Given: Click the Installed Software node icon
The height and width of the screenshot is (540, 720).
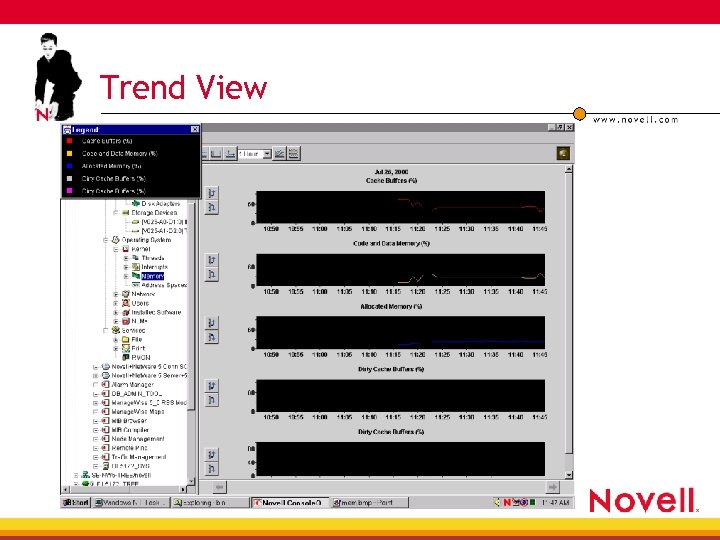Looking at the screenshot, I should (126, 312).
